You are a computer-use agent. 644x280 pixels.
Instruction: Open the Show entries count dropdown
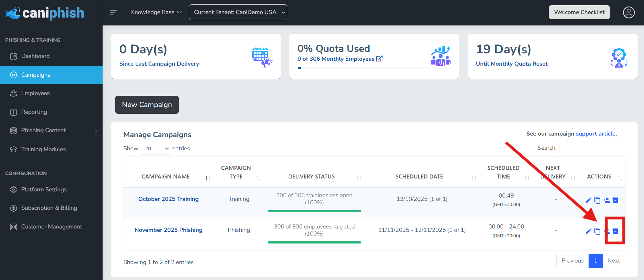[155, 148]
